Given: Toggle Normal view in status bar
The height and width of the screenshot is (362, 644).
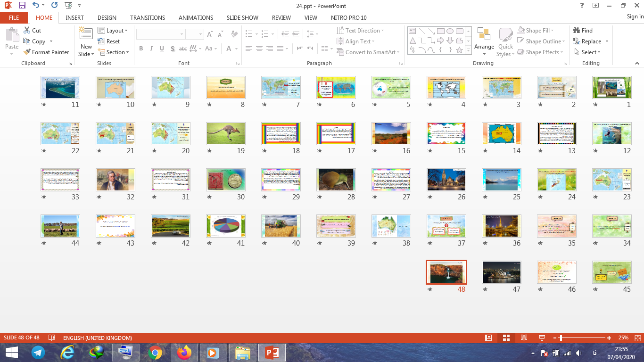Looking at the screenshot, I should tap(488, 338).
